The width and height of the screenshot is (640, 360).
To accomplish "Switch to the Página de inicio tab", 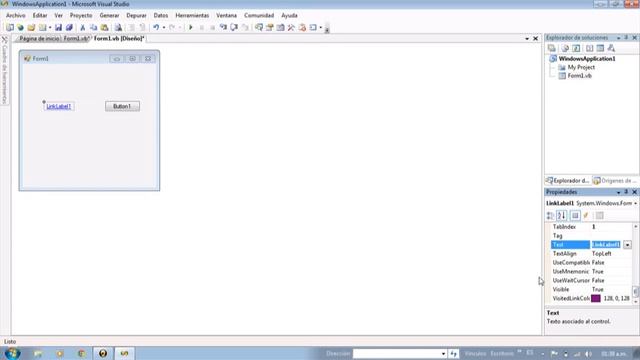I will click(39, 38).
